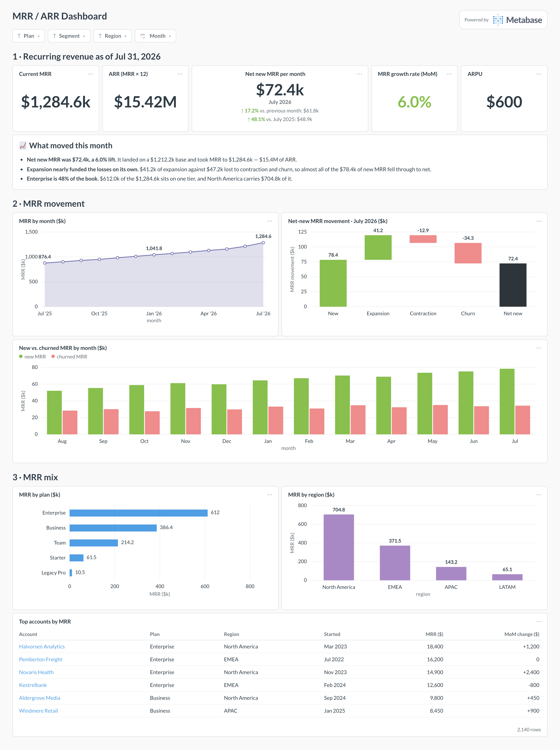Click the Enterprise bar in MRR by plan
This screenshot has height=750, width=560.
point(139,513)
